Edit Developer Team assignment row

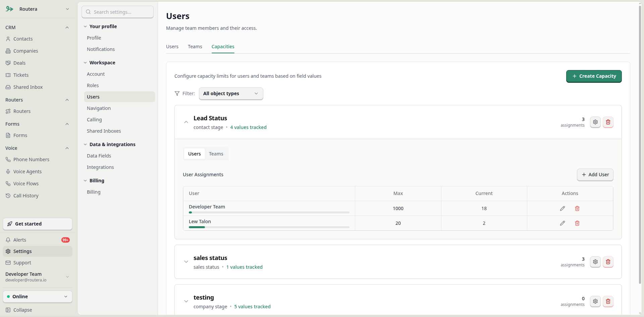coord(562,208)
